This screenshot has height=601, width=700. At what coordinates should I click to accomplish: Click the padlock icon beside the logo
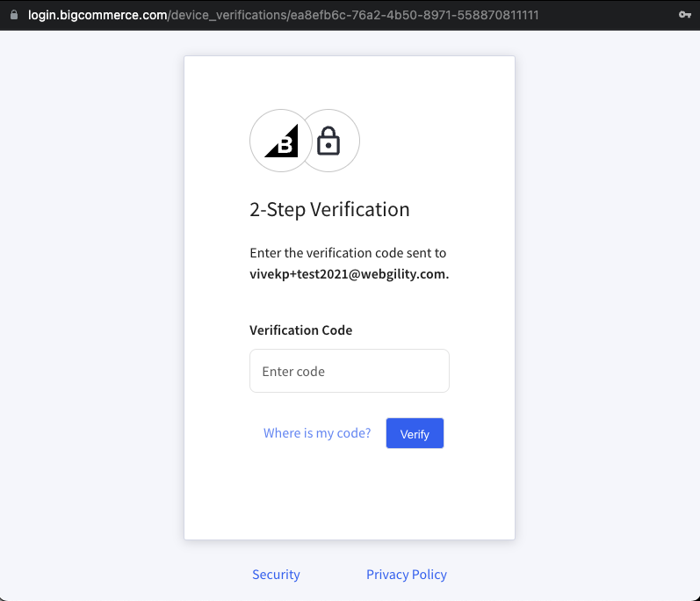click(328, 141)
